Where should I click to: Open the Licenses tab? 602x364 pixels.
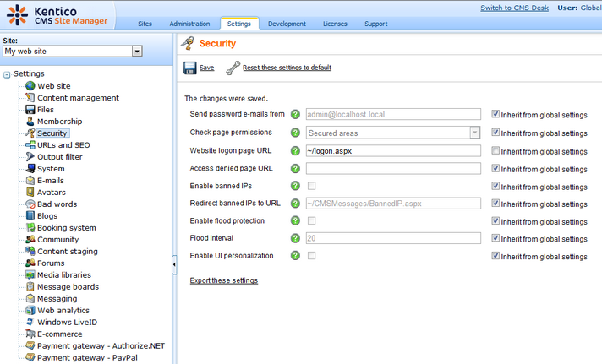click(335, 24)
